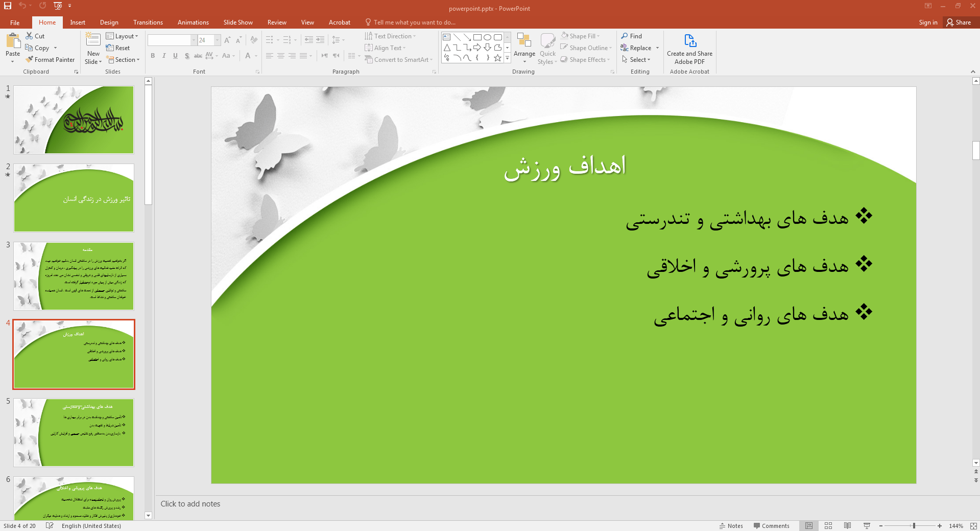This screenshot has width=980, height=531.
Task: Toggle Strikethrough formatting
Action: (x=198, y=56)
